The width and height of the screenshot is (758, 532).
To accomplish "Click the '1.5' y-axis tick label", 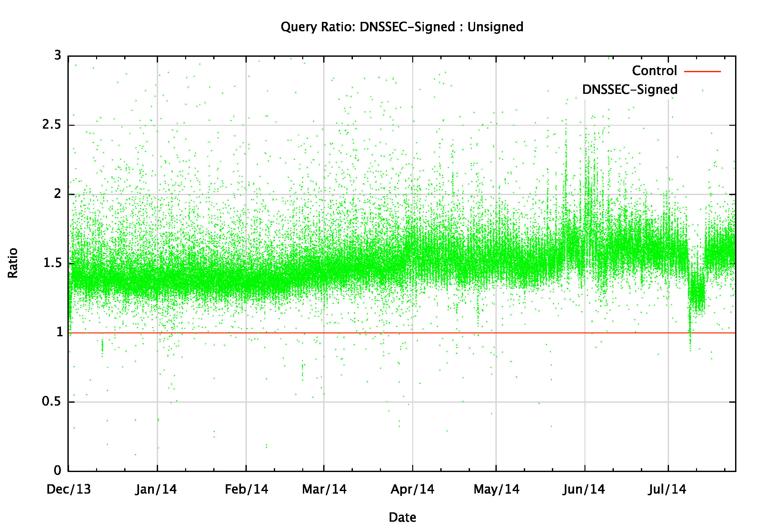I will (x=53, y=263).
